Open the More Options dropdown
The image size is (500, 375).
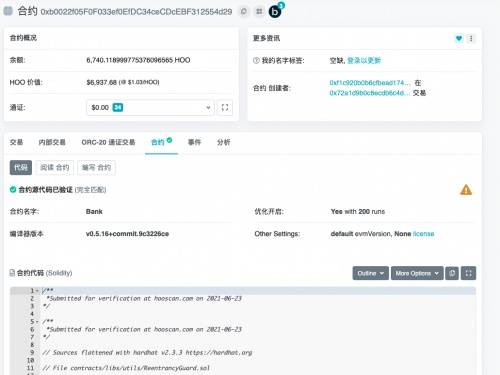click(x=417, y=273)
